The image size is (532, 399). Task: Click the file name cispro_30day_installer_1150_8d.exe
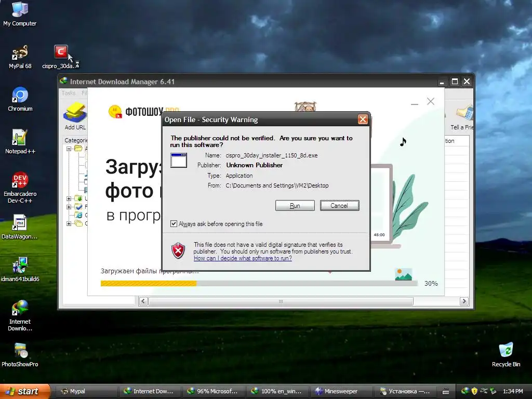[x=272, y=155]
